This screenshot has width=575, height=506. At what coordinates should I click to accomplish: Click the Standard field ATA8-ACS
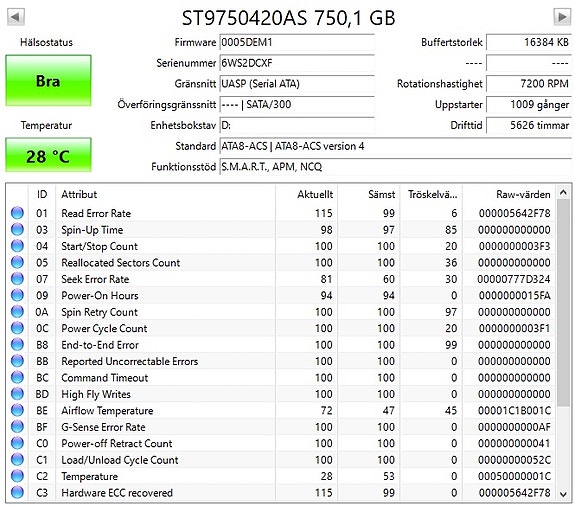(395, 146)
